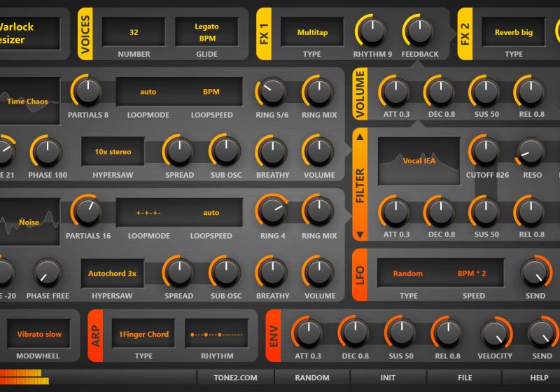Open the Autochord 3x hypersaw selector
This screenshot has width=560, height=392.
[x=113, y=273]
